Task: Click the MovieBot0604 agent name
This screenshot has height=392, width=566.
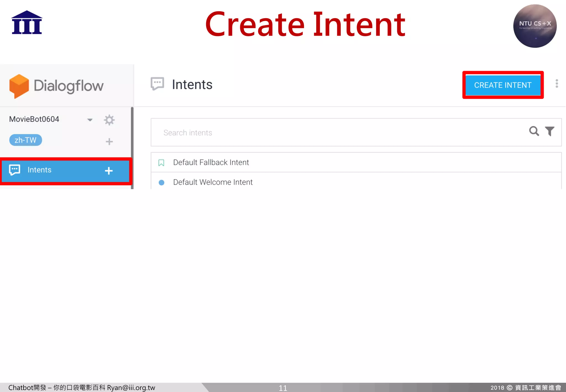Action: tap(34, 119)
